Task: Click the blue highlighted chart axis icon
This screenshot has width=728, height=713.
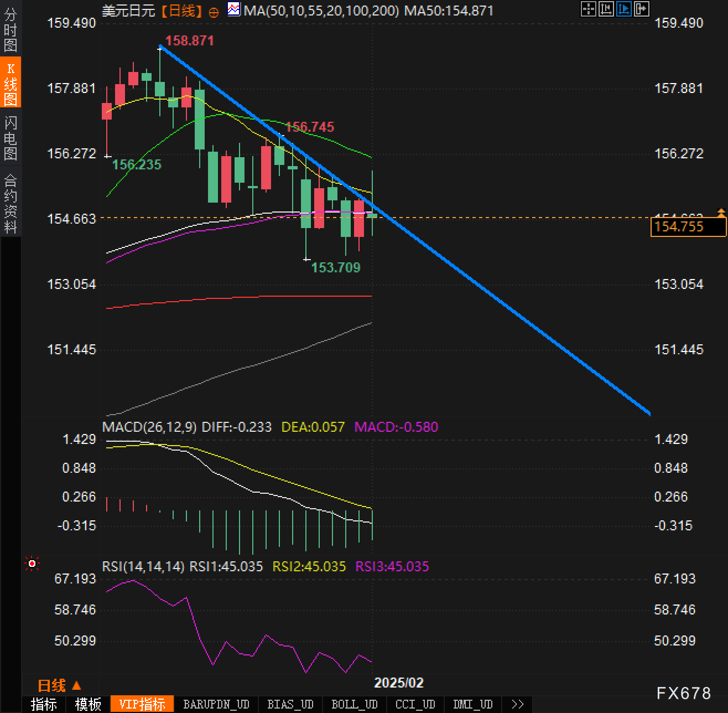Action: [x=624, y=9]
